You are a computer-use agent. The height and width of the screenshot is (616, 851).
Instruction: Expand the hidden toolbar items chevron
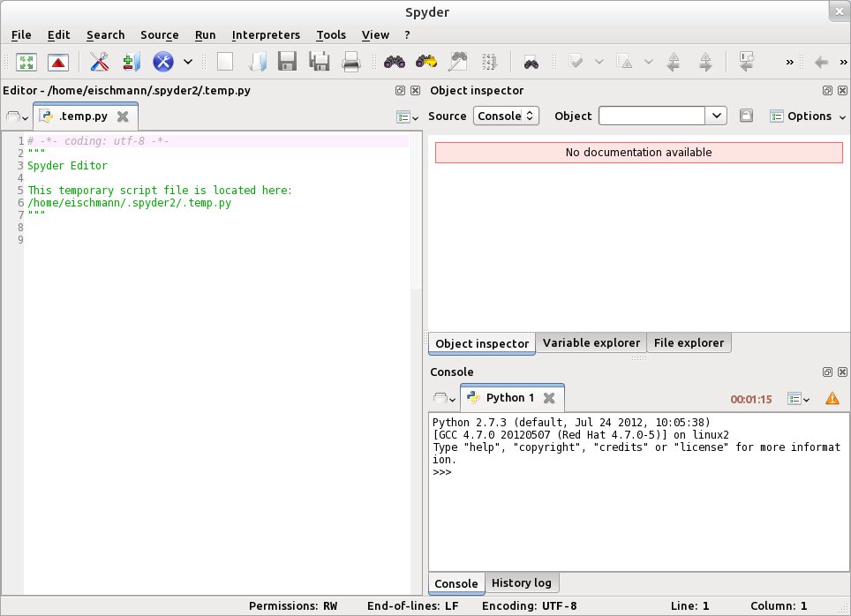coord(790,62)
